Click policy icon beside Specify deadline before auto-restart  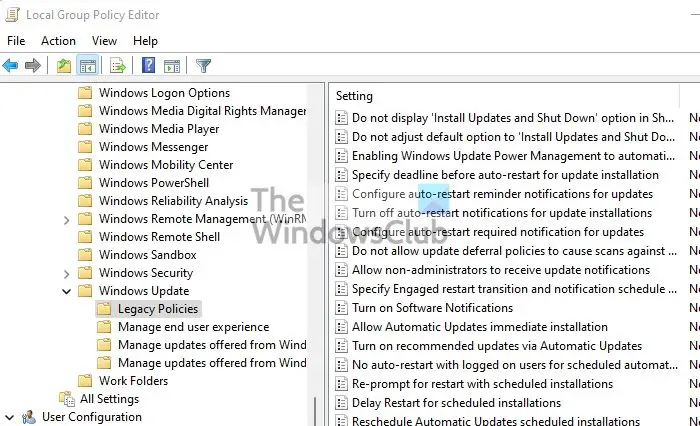coord(341,175)
